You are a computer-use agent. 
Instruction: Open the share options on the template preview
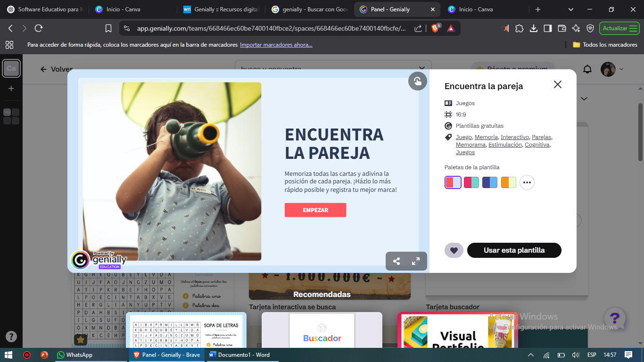pos(396,261)
